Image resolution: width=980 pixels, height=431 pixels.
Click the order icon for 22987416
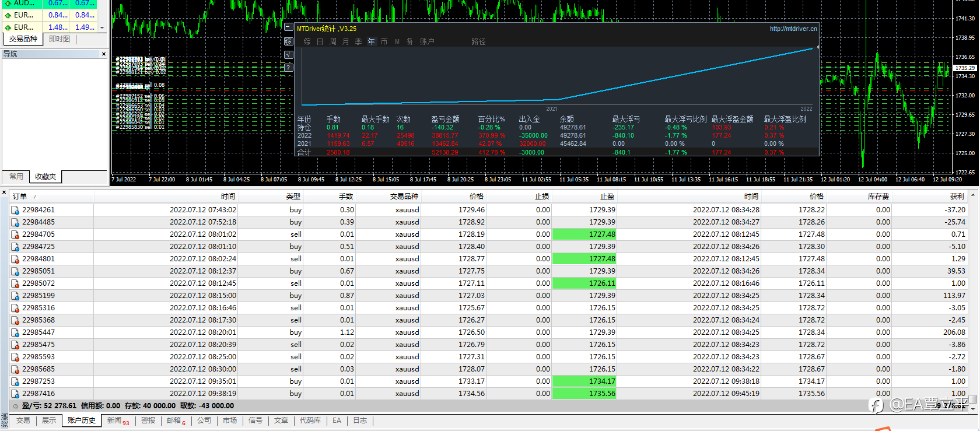click(x=15, y=394)
